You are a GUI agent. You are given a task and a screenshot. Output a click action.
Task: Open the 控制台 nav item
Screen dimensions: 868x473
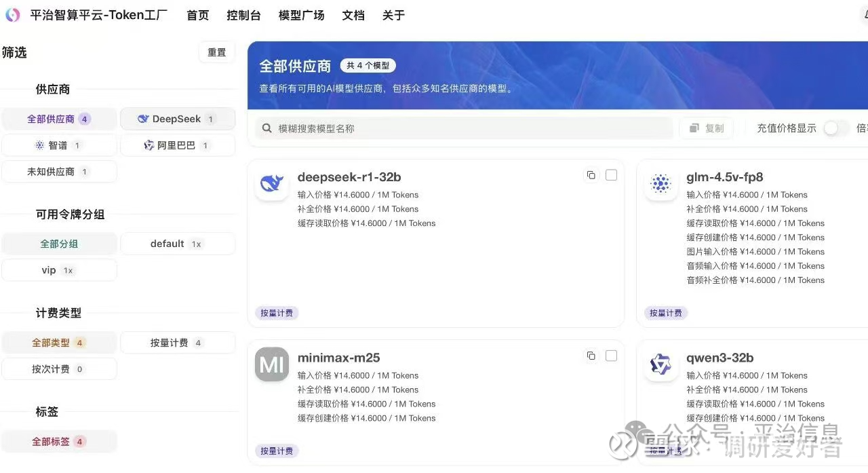(243, 15)
